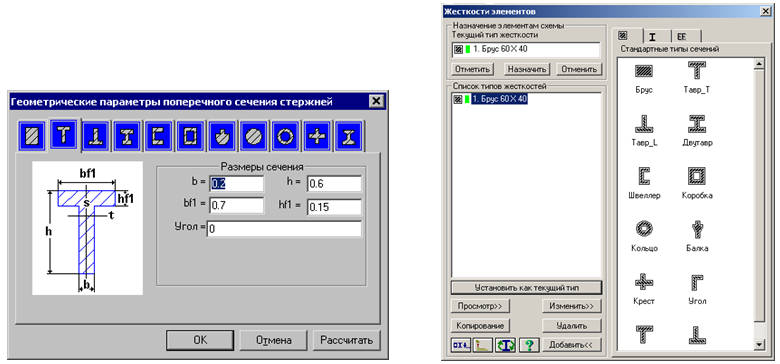The width and height of the screenshot is (780, 364).
Task: Click the section list scrollbar down arrow
Action: (759, 344)
